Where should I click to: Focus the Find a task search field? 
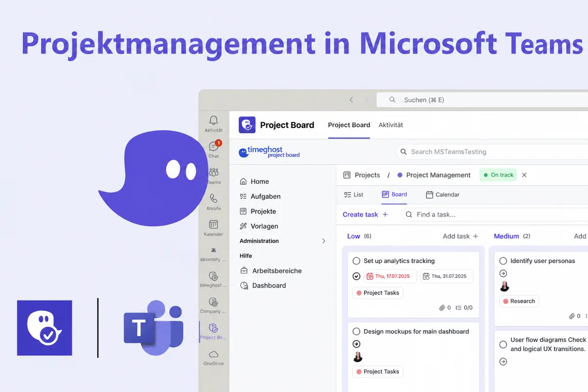tap(495, 215)
